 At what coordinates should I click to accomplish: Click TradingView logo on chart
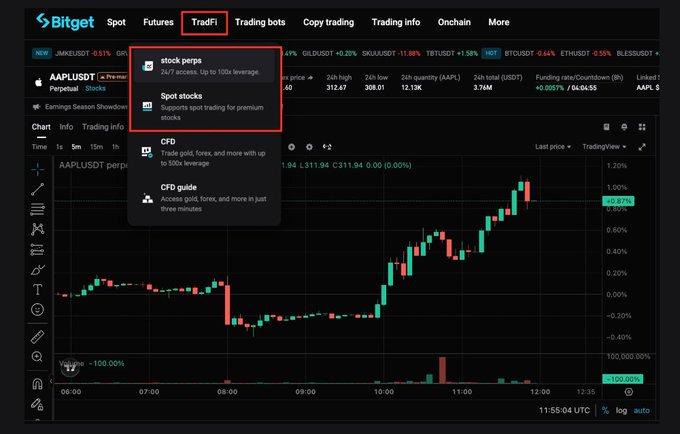point(70,368)
